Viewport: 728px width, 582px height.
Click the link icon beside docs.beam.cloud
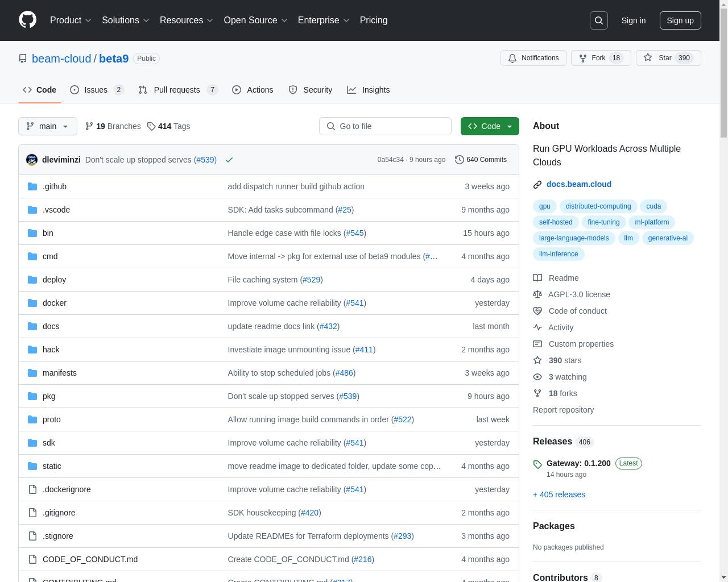pyautogui.click(x=537, y=185)
